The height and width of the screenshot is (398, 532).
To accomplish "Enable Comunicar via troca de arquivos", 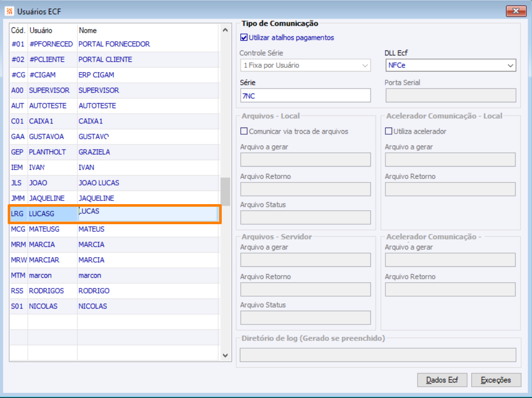I will click(244, 131).
